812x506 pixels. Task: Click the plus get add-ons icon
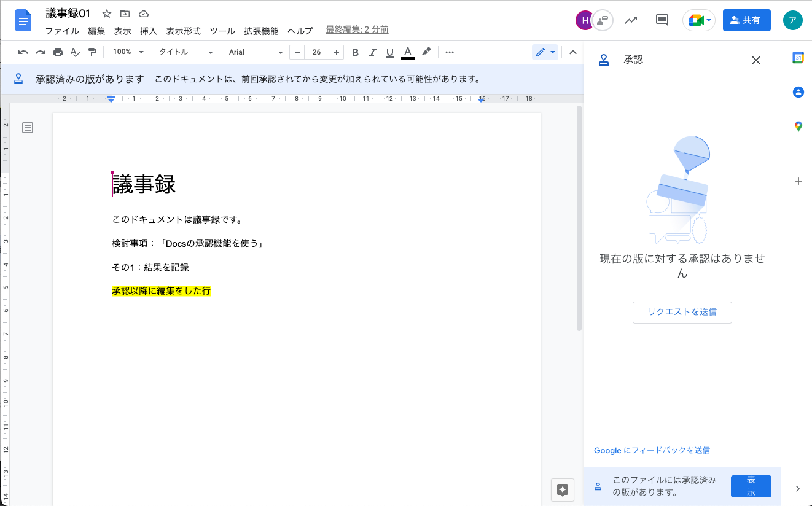[x=798, y=181]
